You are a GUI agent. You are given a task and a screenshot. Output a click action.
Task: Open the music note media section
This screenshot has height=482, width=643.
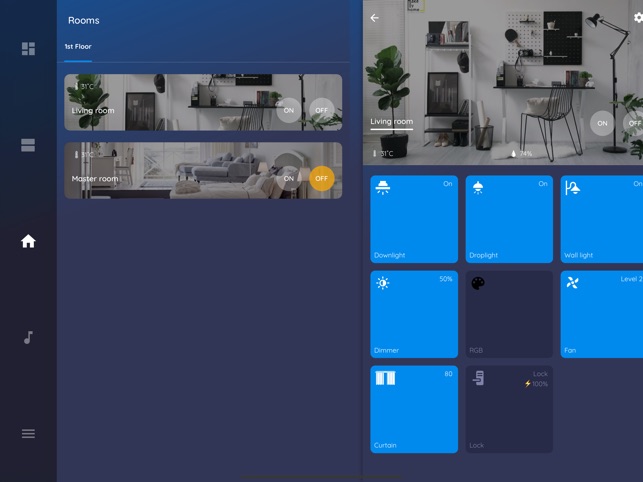point(28,337)
